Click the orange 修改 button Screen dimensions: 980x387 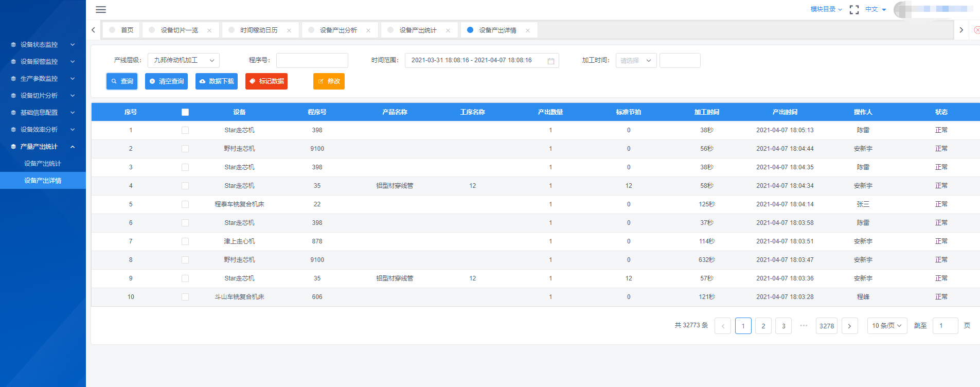pos(329,81)
